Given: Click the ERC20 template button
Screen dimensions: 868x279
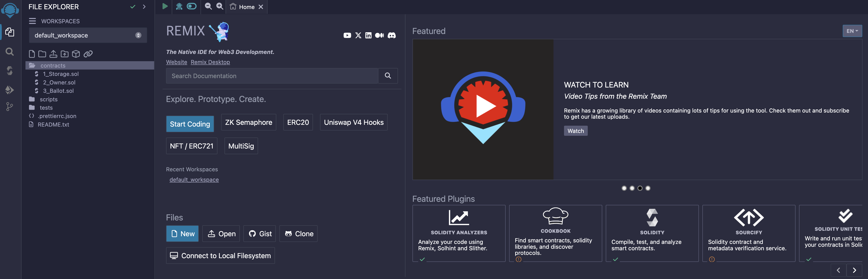Looking at the screenshot, I should 298,122.
